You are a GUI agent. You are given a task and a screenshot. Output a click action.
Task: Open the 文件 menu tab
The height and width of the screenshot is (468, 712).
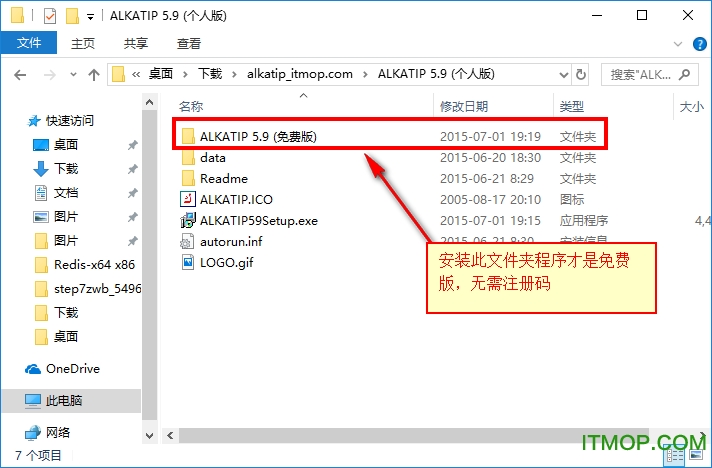point(29,43)
